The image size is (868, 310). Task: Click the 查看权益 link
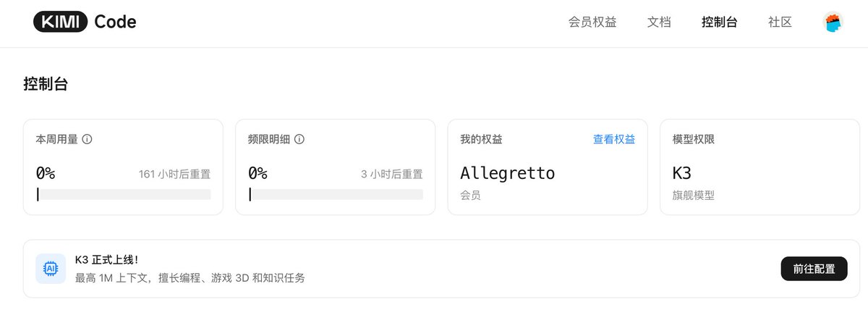point(614,139)
